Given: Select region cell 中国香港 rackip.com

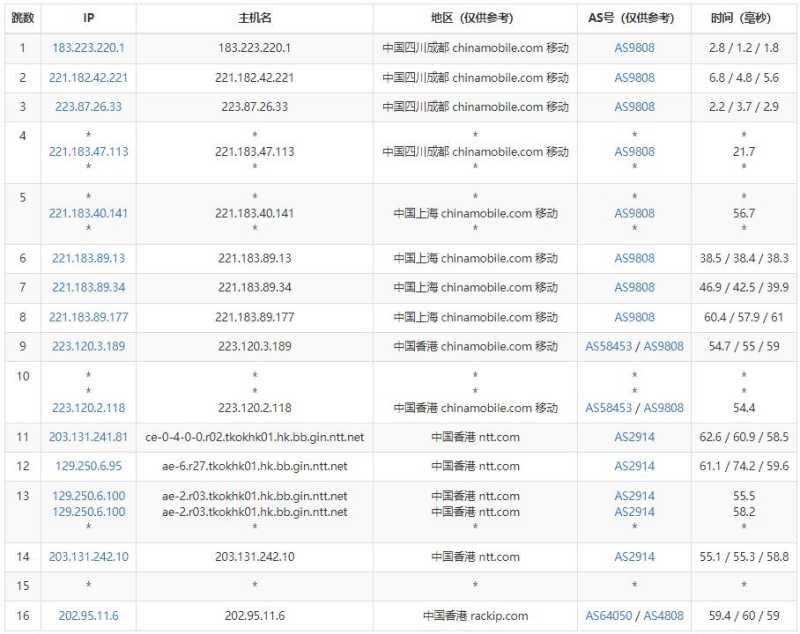Looking at the screenshot, I should click(475, 616).
